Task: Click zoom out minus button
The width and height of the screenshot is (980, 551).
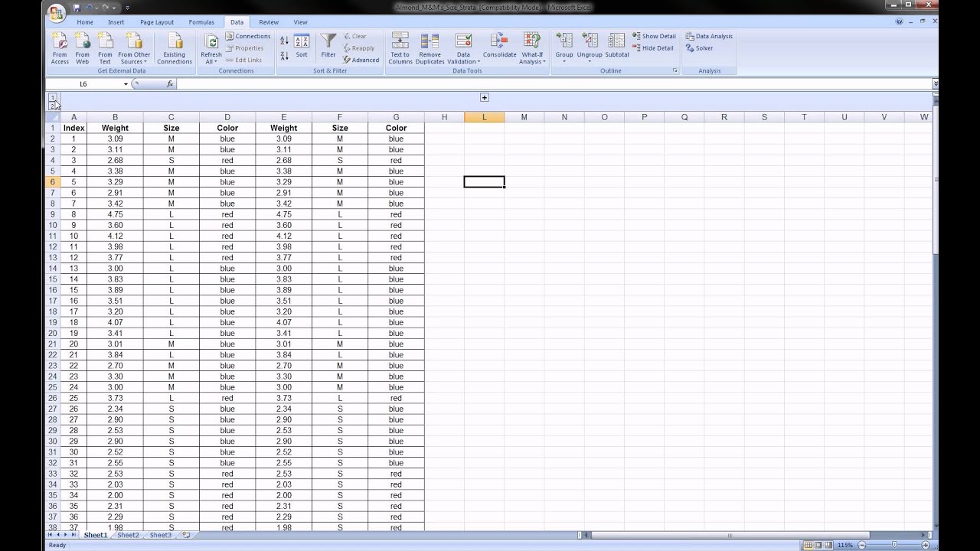Action: [x=862, y=545]
